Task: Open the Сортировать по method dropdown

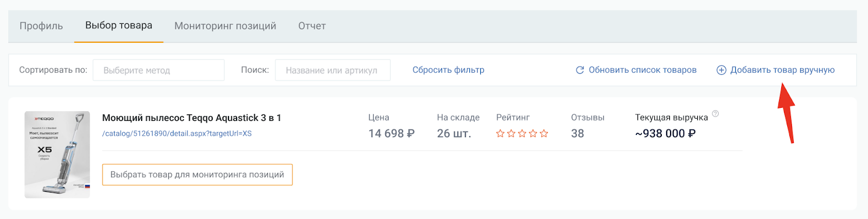Action: [x=158, y=70]
